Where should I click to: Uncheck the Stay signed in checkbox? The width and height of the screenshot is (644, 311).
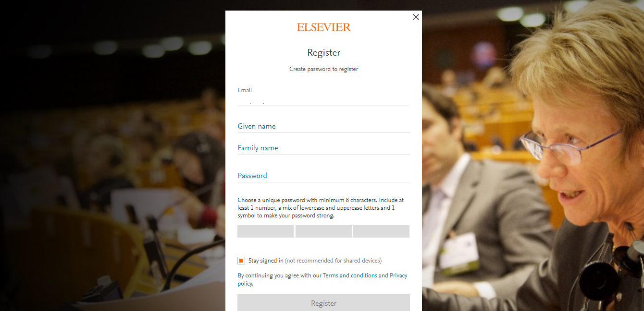click(x=241, y=261)
